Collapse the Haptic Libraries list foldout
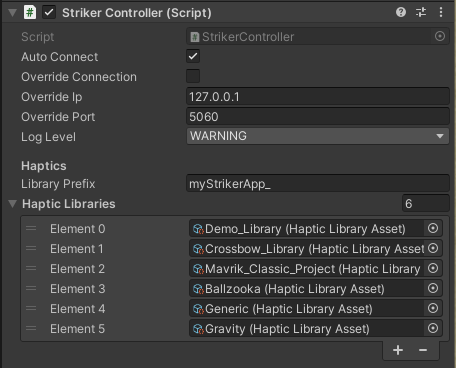The height and width of the screenshot is (368, 456). [13, 204]
